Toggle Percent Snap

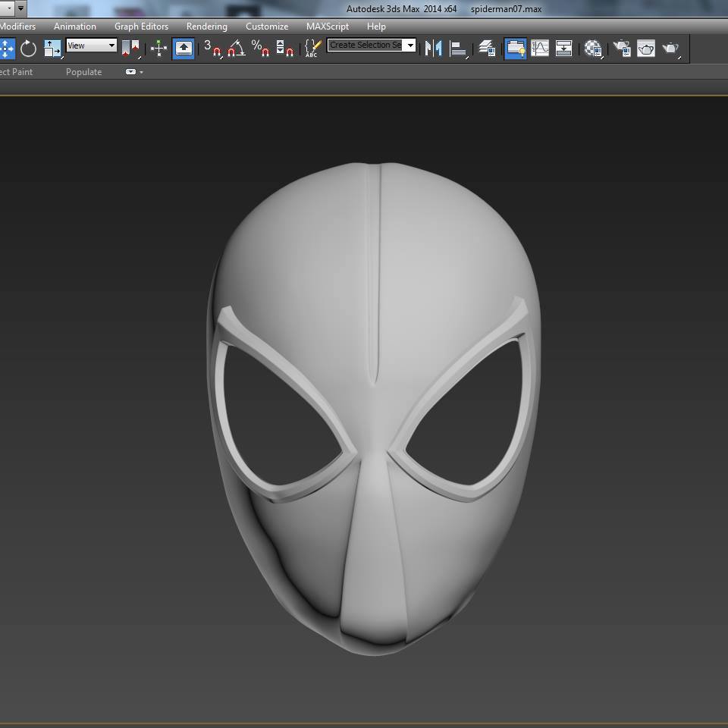[260, 49]
